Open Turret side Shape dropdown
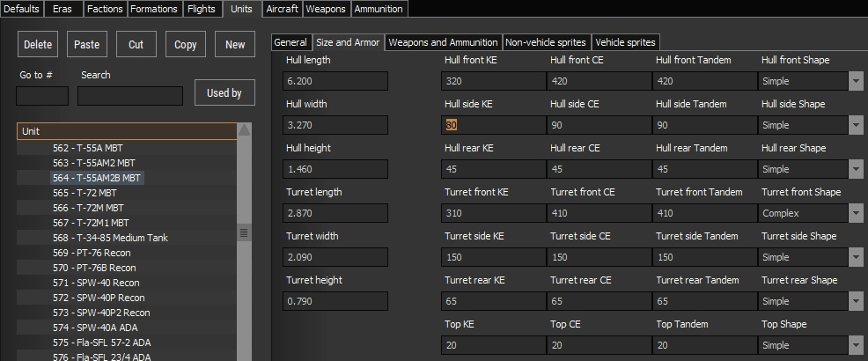 pos(856,257)
